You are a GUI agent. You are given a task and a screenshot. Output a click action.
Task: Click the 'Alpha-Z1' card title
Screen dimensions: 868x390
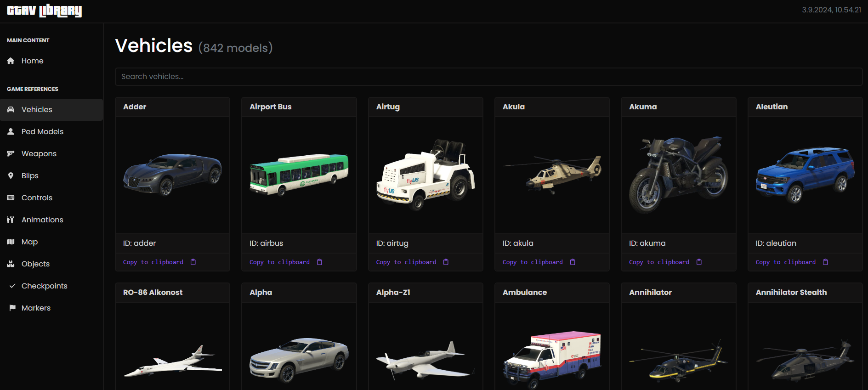(393, 292)
